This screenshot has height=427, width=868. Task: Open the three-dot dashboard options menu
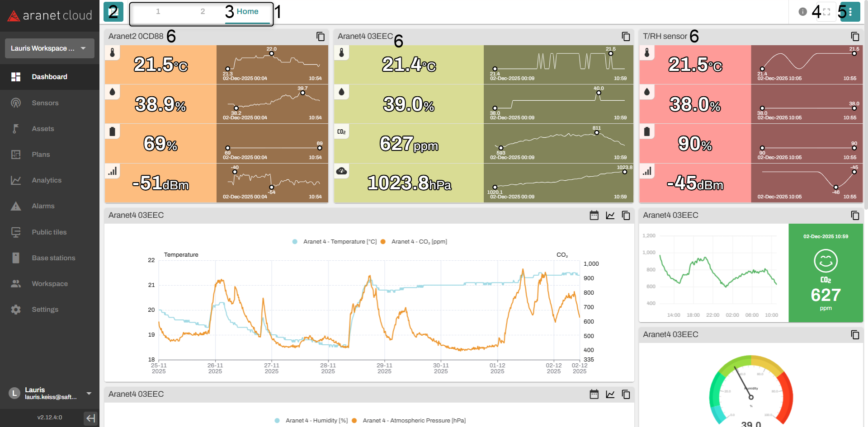pyautogui.click(x=850, y=12)
